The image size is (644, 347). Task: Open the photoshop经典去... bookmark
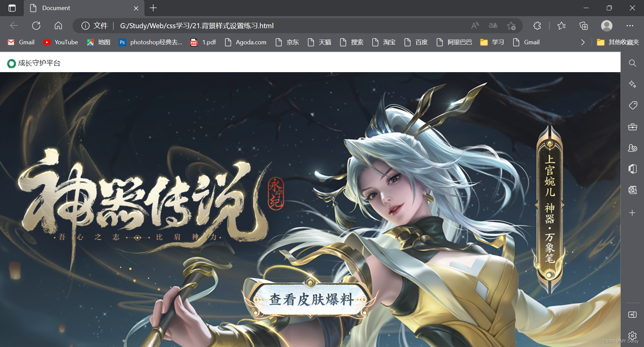[x=150, y=42]
